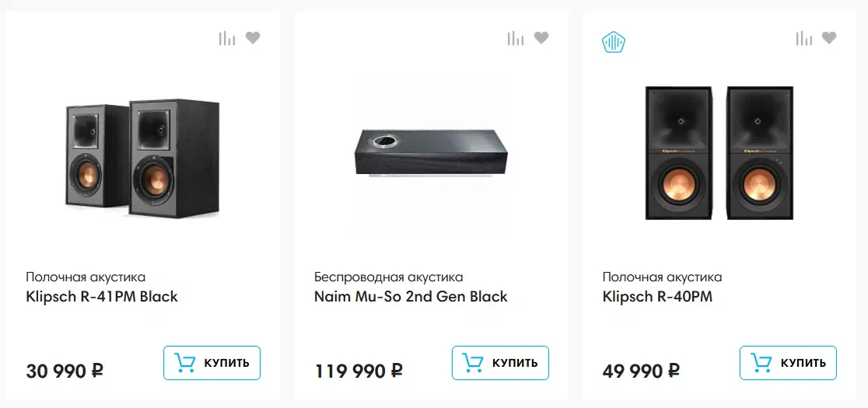Click cart icon for Naim Mu-So
This screenshot has height=408, width=868.
tap(473, 363)
